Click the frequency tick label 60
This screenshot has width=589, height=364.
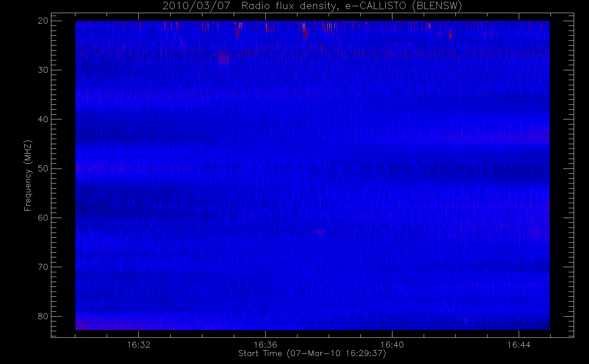(43, 218)
